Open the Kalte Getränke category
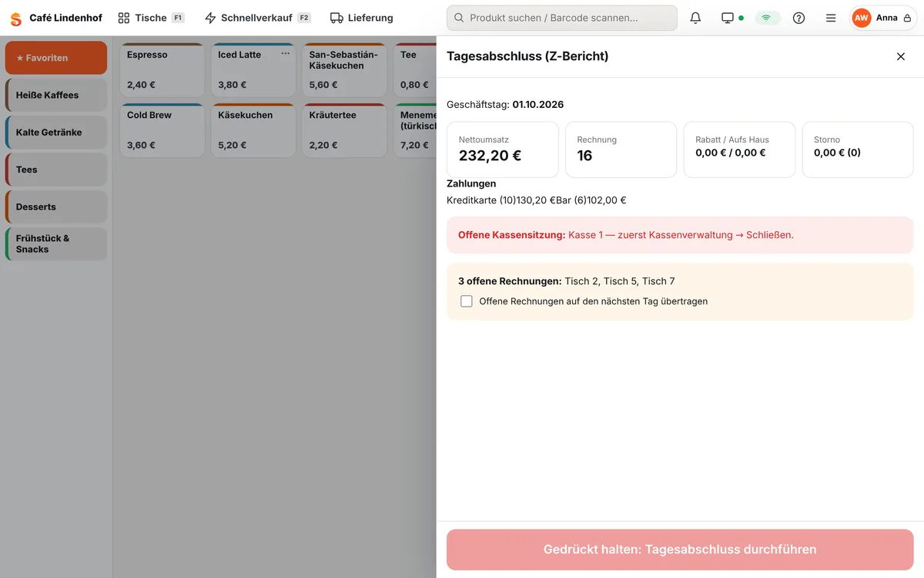The height and width of the screenshot is (578, 924). 56,132
